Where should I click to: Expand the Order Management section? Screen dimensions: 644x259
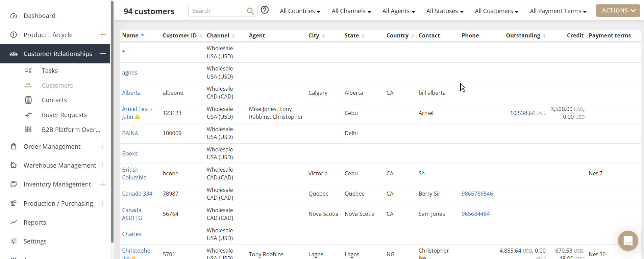103,146
